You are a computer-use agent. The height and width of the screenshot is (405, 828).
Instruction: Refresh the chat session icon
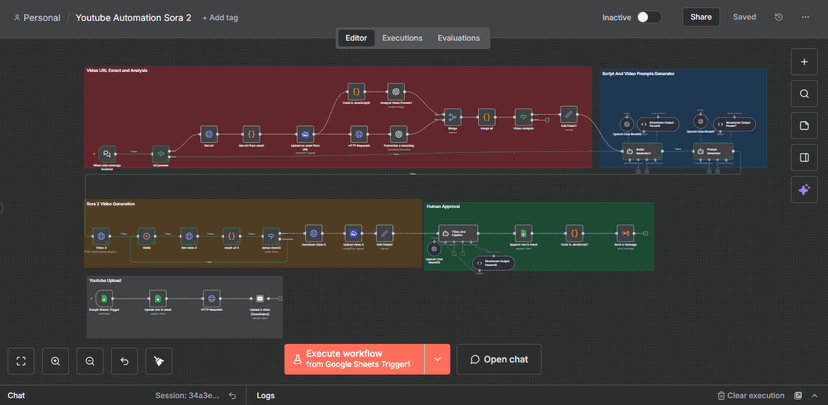232,395
